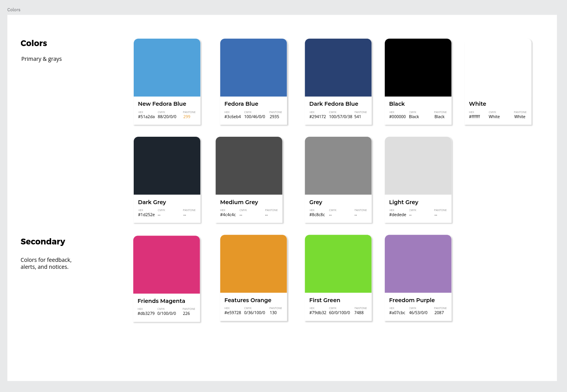Select the Grey color swatch

point(338,166)
